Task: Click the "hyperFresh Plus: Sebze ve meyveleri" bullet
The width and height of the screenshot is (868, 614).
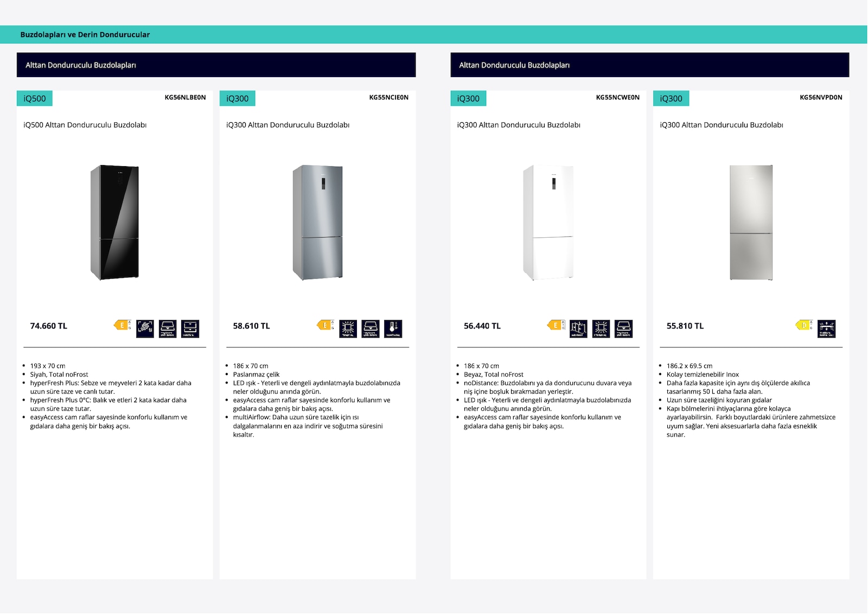Action: [111, 387]
